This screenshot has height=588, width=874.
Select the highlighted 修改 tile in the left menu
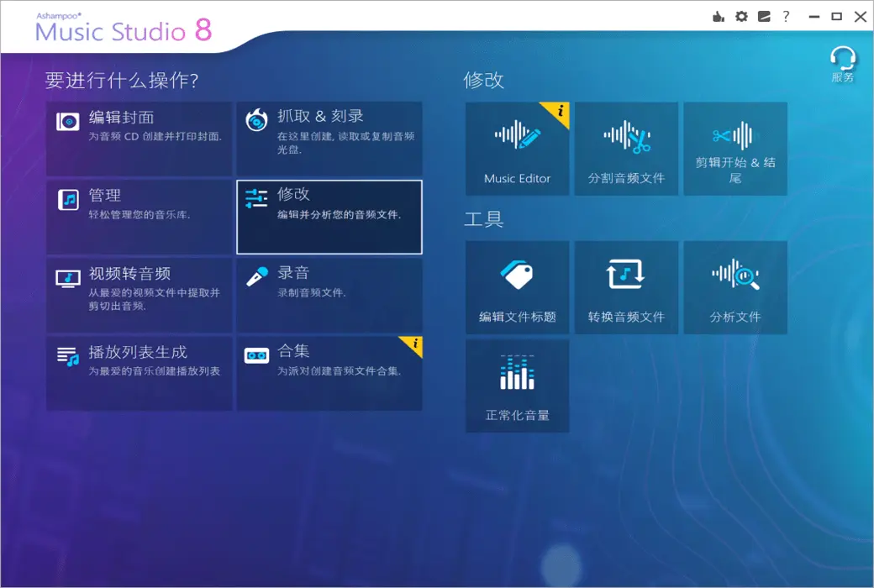[x=329, y=217]
